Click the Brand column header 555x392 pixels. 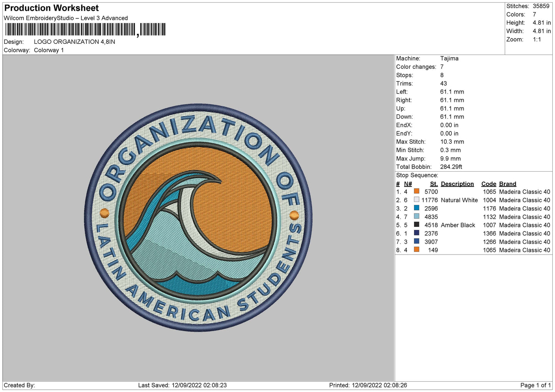508,184
